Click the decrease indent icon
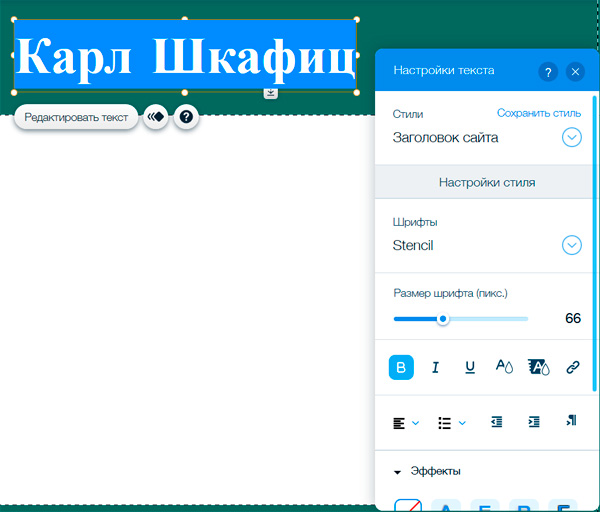600x512 pixels. (x=497, y=423)
